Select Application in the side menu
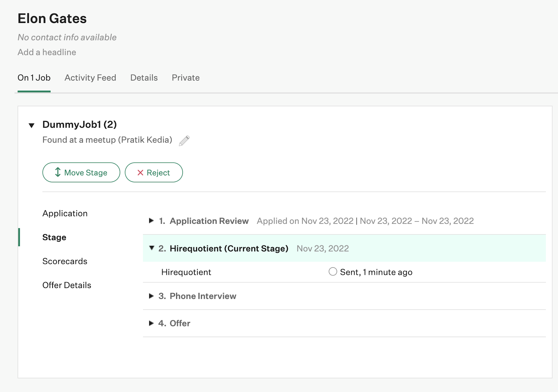The height and width of the screenshot is (392, 558). pos(65,213)
